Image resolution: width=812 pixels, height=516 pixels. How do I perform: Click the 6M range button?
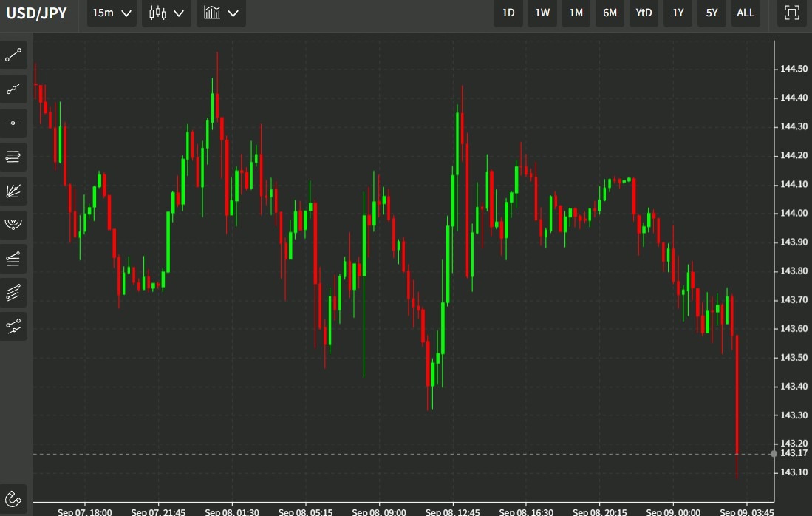click(x=610, y=13)
